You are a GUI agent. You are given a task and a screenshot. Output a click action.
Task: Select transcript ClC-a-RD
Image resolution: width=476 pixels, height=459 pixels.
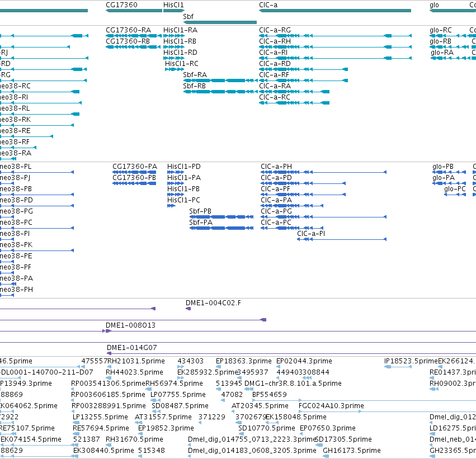pos(303,69)
